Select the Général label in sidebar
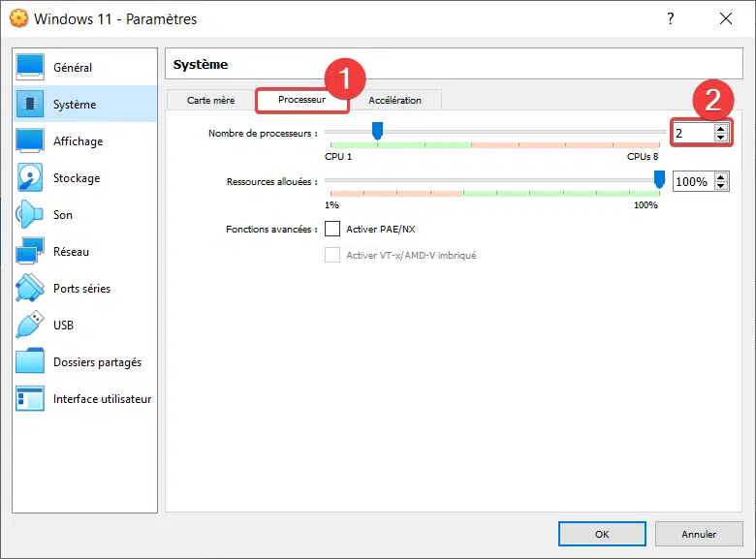Image resolution: width=756 pixels, height=559 pixels. tap(73, 68)
